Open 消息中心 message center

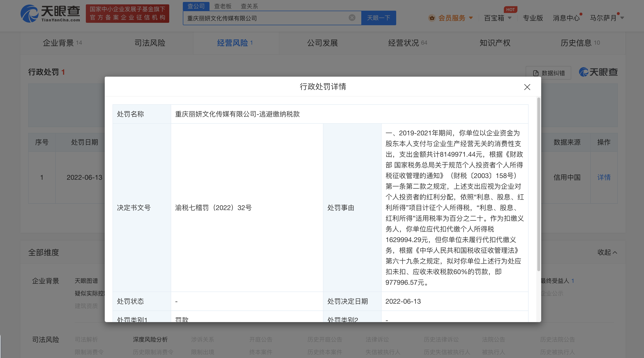566,18
